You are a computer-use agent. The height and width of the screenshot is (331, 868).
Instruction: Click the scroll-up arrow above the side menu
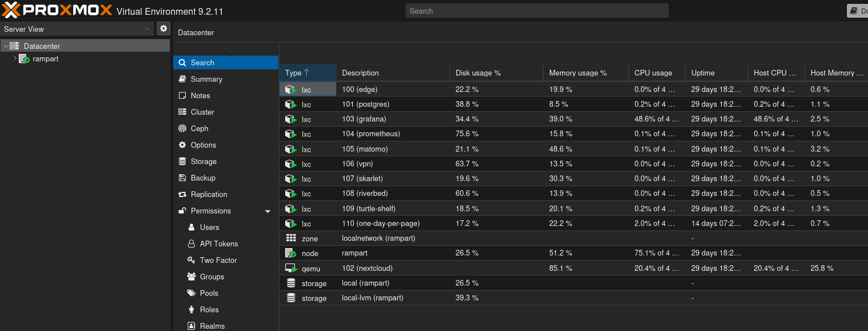(x=226, y=49)
